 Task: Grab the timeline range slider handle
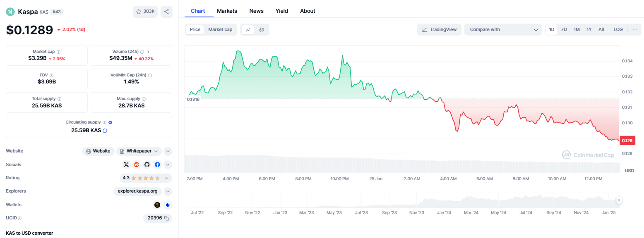(x=619, y=200)
